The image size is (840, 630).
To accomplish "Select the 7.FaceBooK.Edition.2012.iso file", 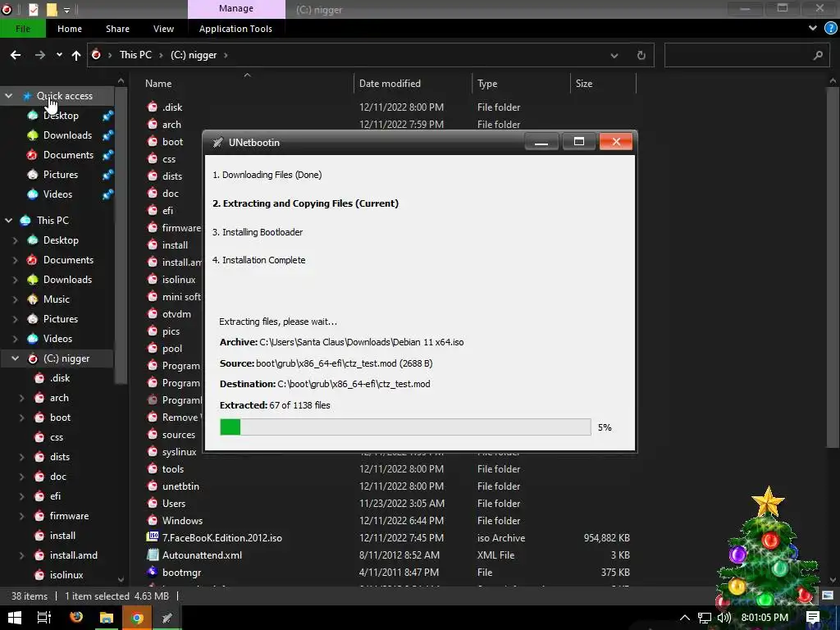I will (221, 538).
